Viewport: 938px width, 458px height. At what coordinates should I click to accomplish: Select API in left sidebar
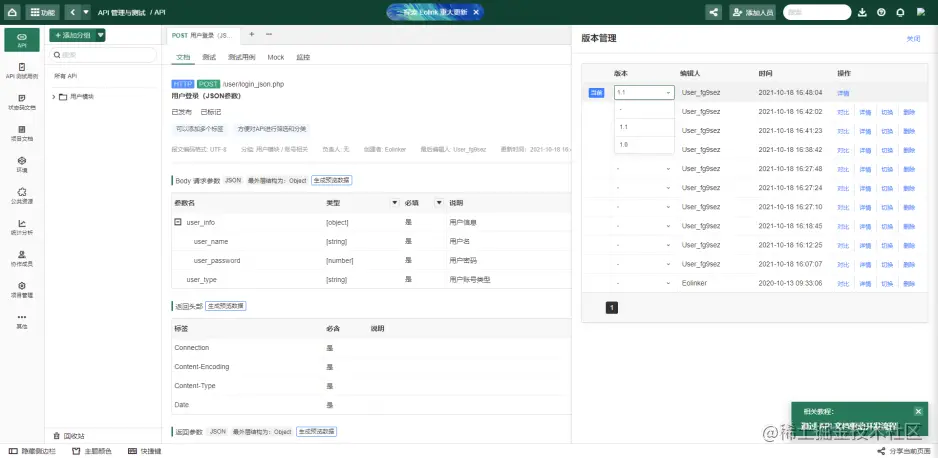(x=22, y=39)
